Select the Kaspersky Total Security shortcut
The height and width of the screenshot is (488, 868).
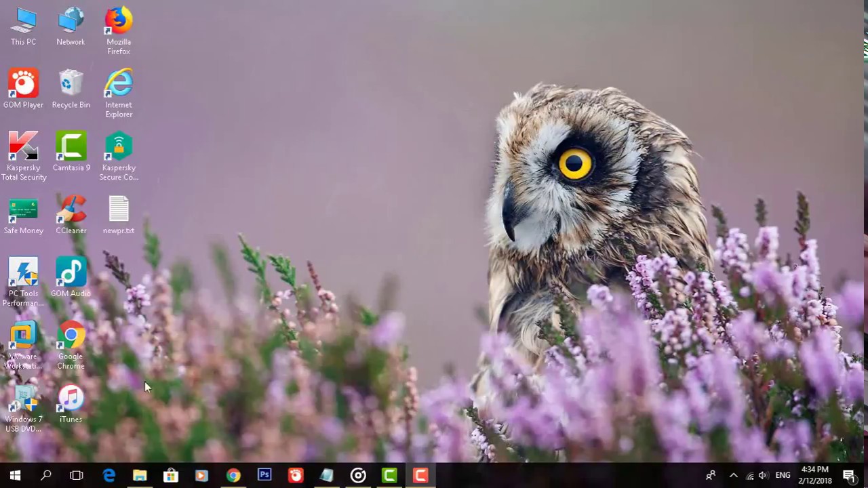click(23, 157)
